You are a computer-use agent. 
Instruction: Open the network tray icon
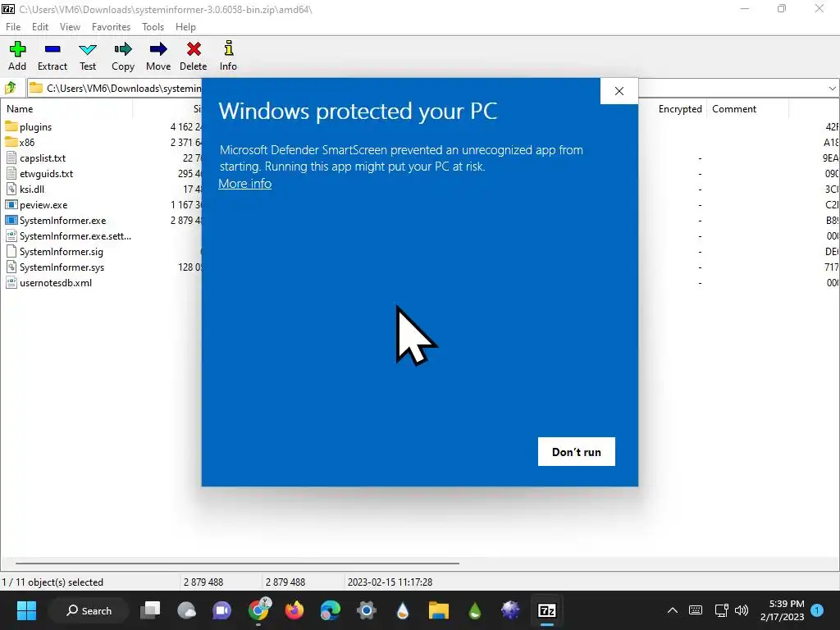pos(722,610)
